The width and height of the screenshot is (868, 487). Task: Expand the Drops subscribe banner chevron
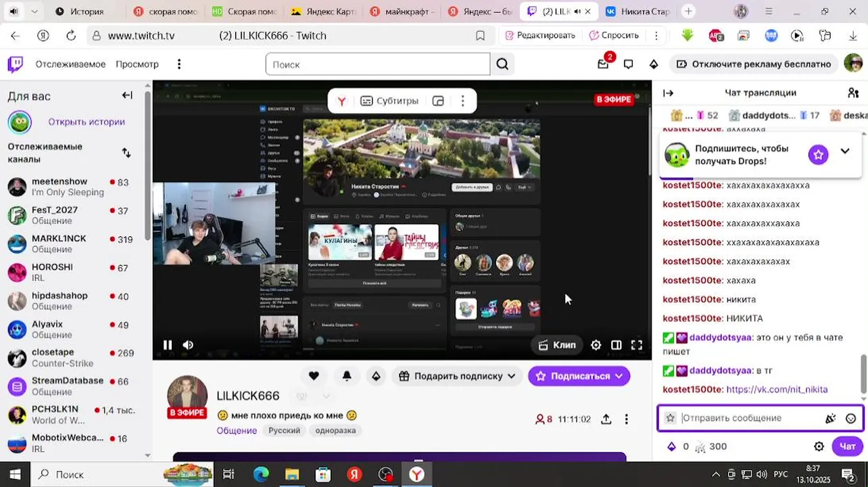[x=845, y=152]
